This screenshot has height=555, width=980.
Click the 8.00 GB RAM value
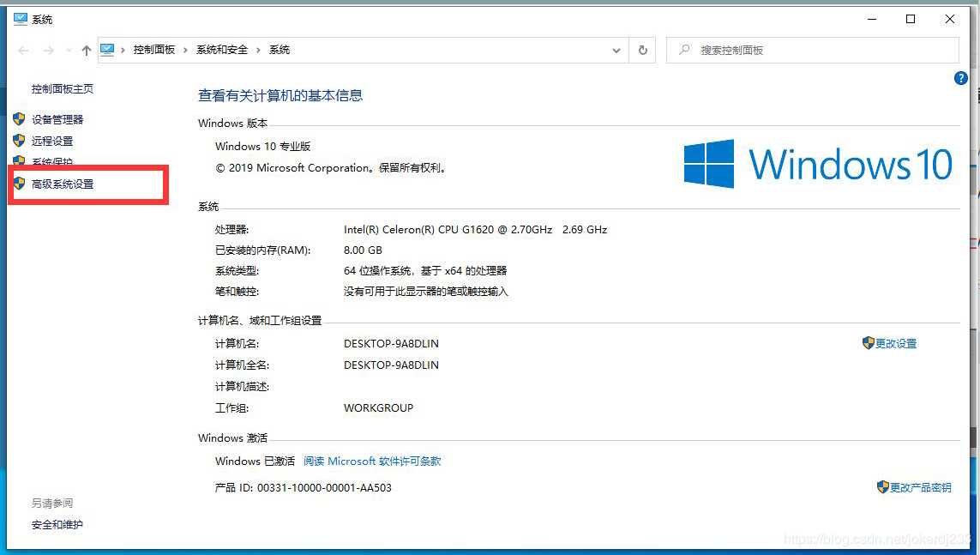(363, 250)
